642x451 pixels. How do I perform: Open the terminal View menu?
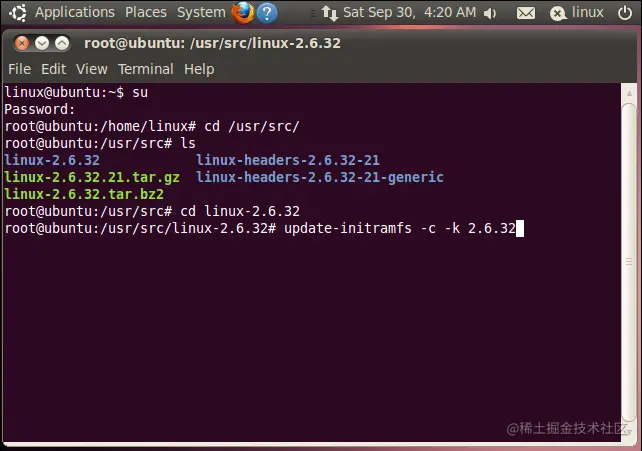92,69
